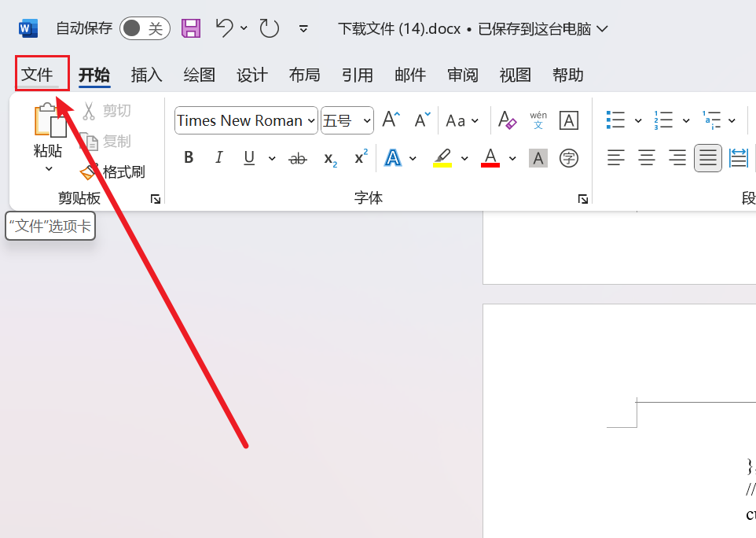Image resolution: width=756 pixels, height=538 pixels.
Task: Toggle strikethrough formatting
Action: click(298, 158)
